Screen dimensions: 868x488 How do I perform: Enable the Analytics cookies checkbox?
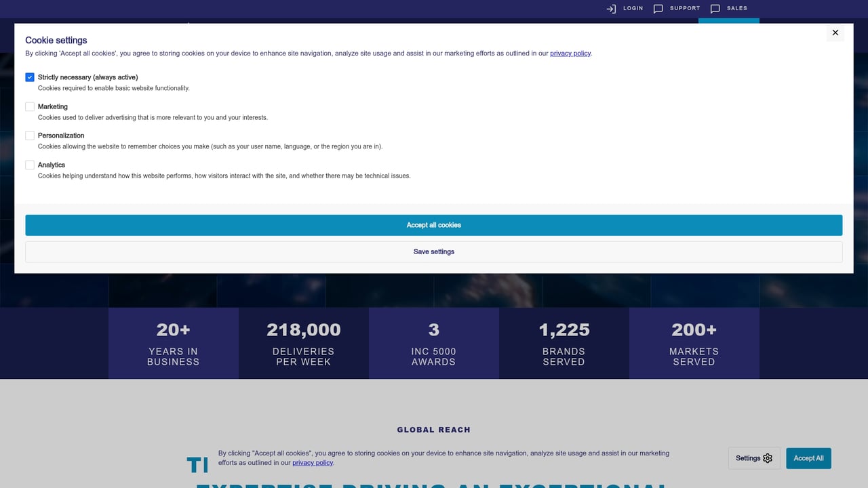[x=30, y=165]
